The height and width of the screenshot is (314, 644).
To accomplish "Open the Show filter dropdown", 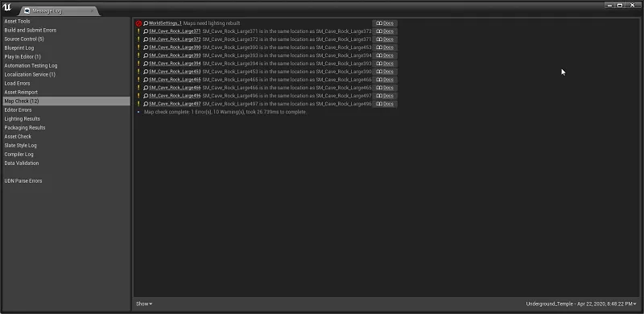I will (x=144, y=304).
